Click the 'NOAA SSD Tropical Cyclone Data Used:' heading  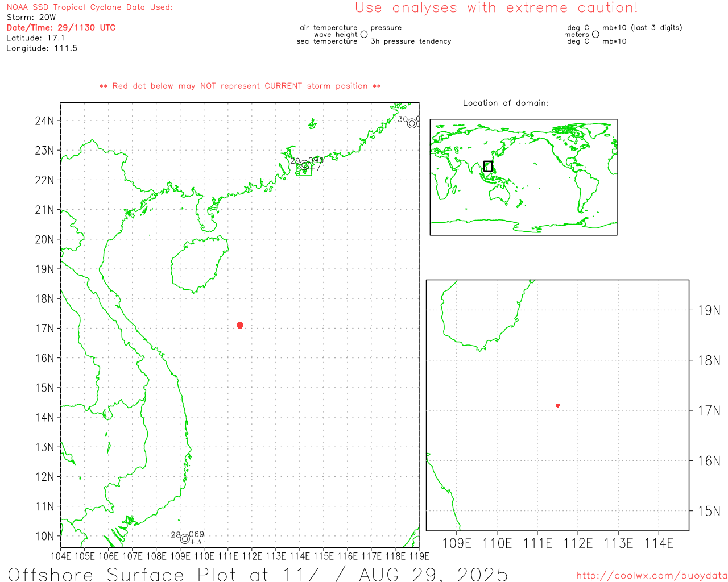click(89, 7)
